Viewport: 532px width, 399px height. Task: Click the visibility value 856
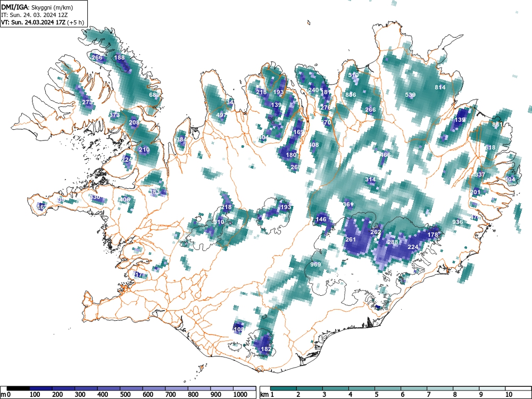[351, 95]
